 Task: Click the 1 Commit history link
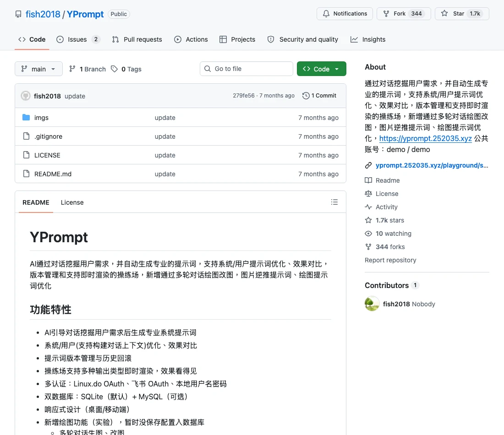(x=319, y=96)
